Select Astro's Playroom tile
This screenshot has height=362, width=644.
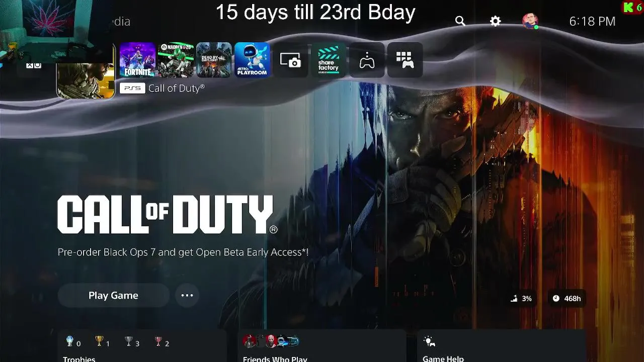(x=252, y=60)
